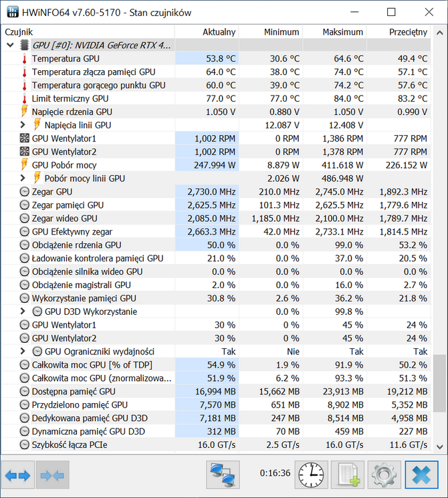Screen dimensions: 448x498
Task: Click the scrollbar down arrow
Action: 440,447
